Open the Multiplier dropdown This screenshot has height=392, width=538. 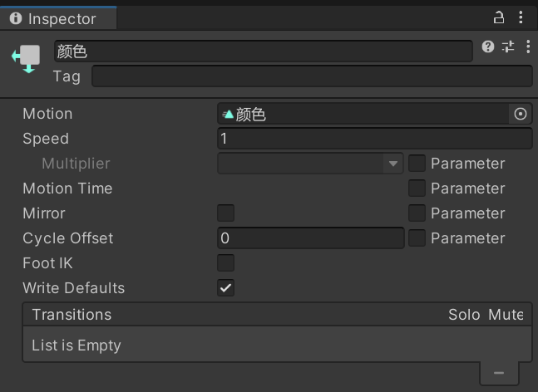click(x=310, y=164)
